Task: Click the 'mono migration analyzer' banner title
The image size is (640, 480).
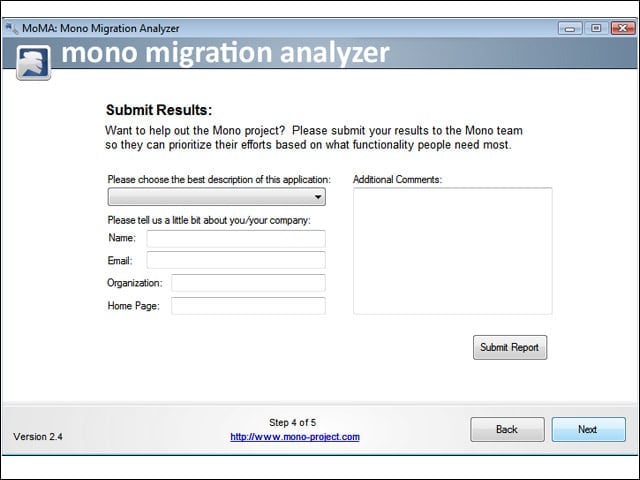Action: tap(225, 53)
